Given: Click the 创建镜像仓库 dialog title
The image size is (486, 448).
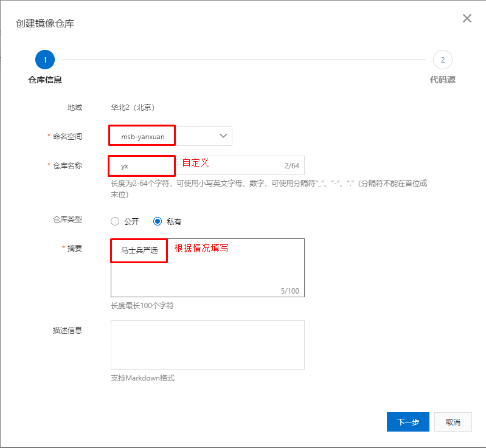Looking at the screenshot, I should (45, 23).
